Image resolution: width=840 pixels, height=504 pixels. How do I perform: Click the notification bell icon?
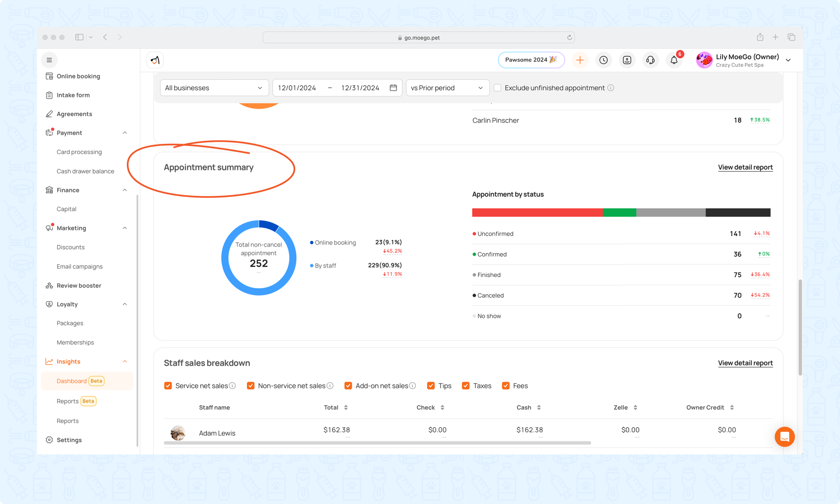[x=674, y=60]
